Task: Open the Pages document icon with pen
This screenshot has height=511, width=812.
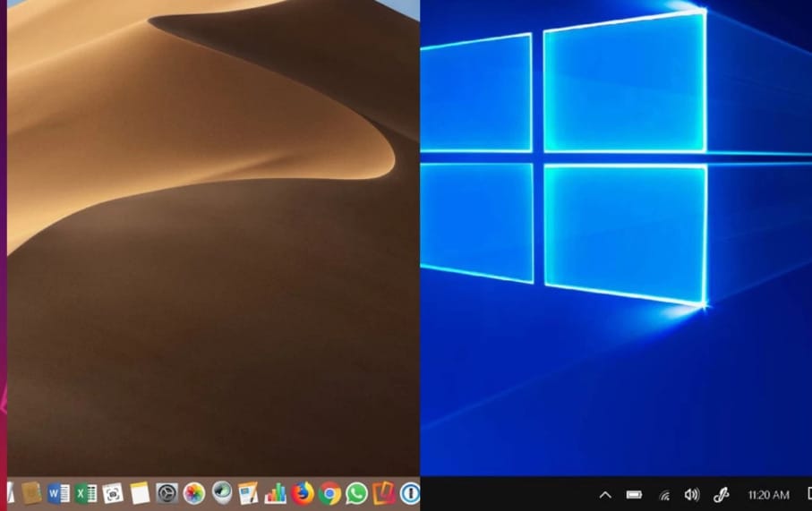Action: pyautogui.click(x=248, y=493)
